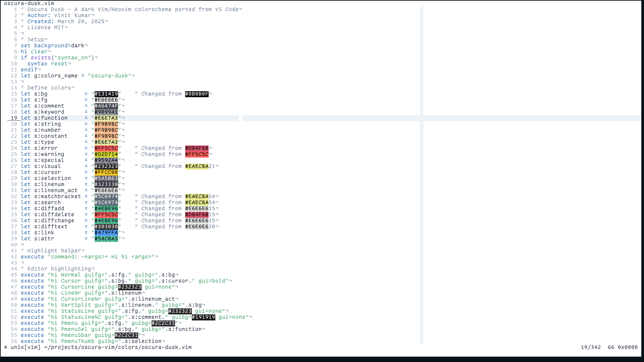
Task: Click the s:linenum_act variable name
Action: tap(56, 190)
